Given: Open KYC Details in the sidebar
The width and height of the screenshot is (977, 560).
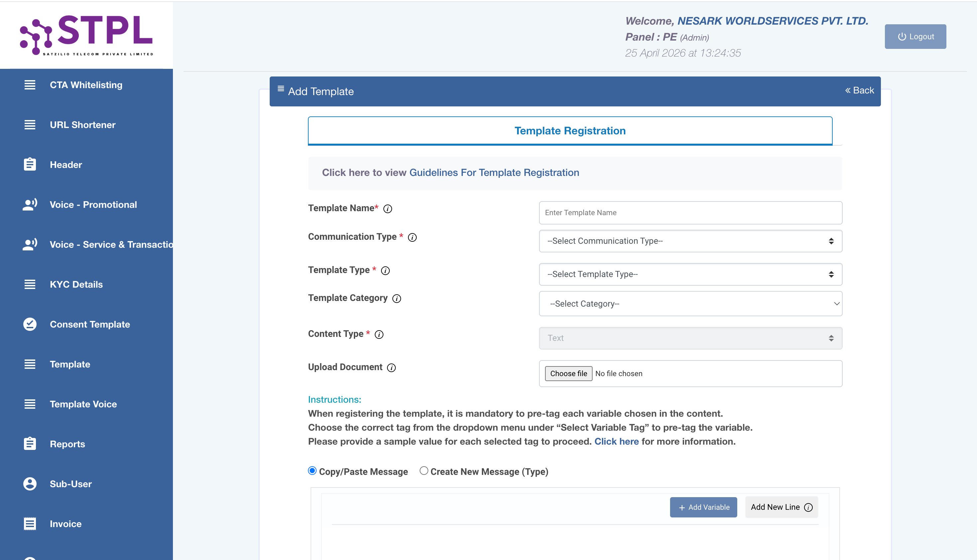Looking at the screenshot, I should pyautogui.click(x=76, y=284).
